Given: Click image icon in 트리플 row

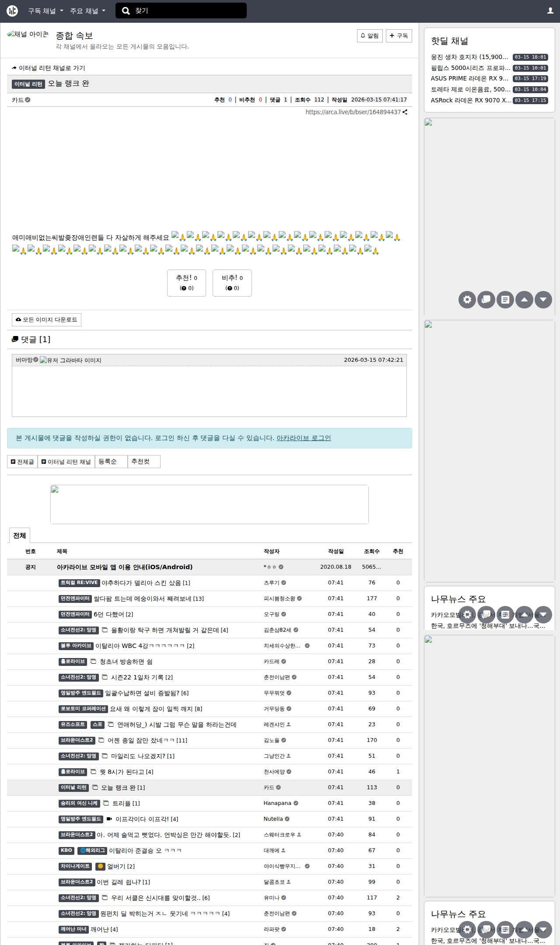Looking at the screenshot, I should click(x=106, y=803).
